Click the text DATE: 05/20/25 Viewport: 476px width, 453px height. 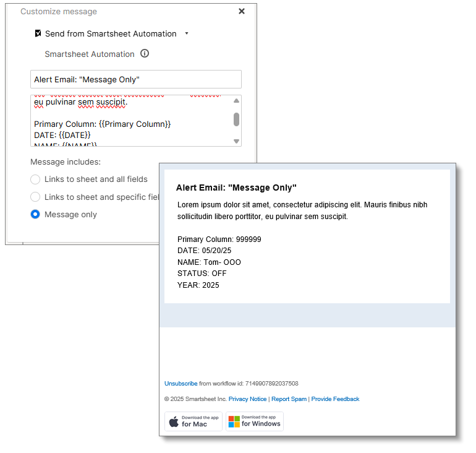coord(204,251)
